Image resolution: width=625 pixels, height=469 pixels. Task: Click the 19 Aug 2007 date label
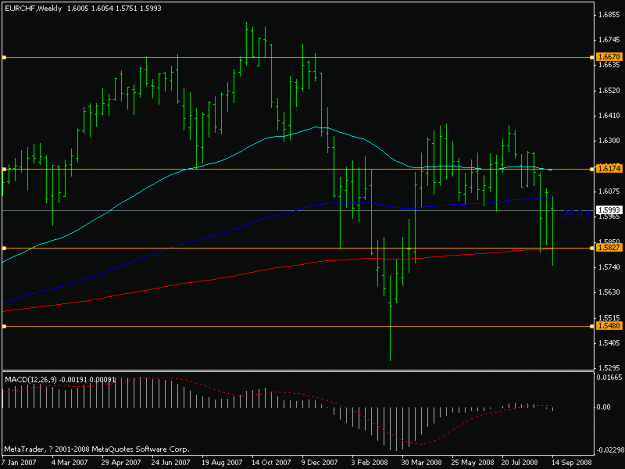(x=222, y=462)
